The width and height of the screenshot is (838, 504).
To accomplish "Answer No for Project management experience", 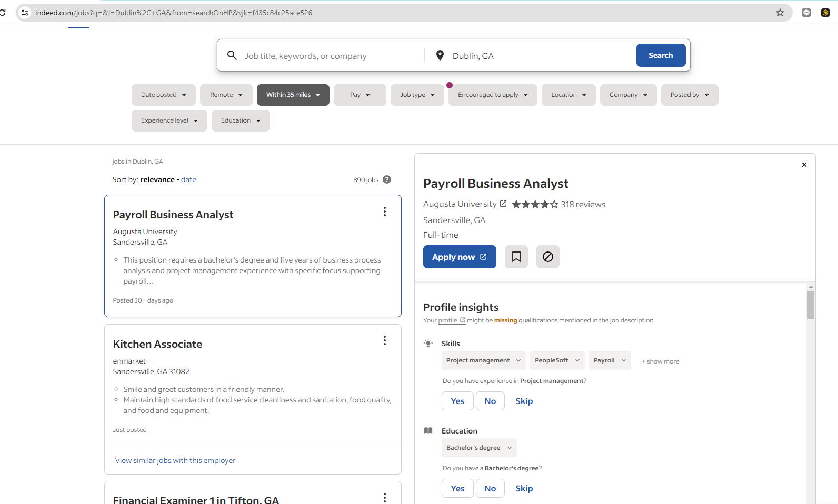I will (490, 401).
